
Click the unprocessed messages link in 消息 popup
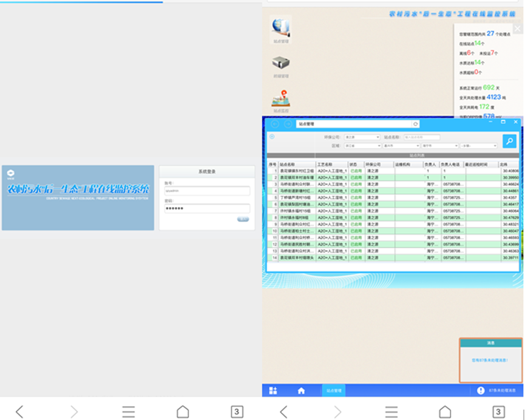[489, 360]
